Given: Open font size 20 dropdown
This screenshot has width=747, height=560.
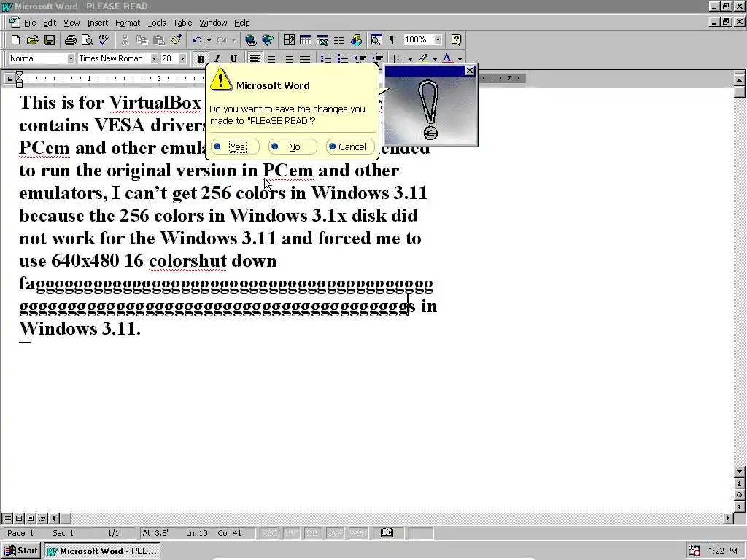Looking at the screenshot, I should (182, 58).
